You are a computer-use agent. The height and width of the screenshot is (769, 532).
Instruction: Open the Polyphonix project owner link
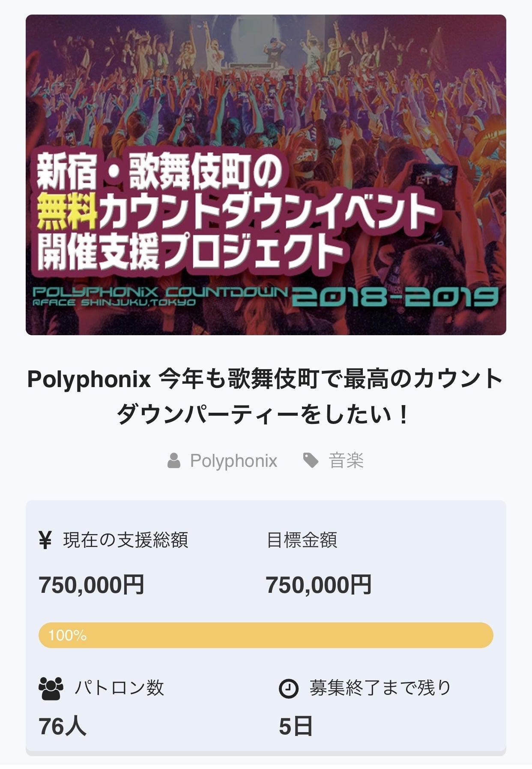pos(233,461)
